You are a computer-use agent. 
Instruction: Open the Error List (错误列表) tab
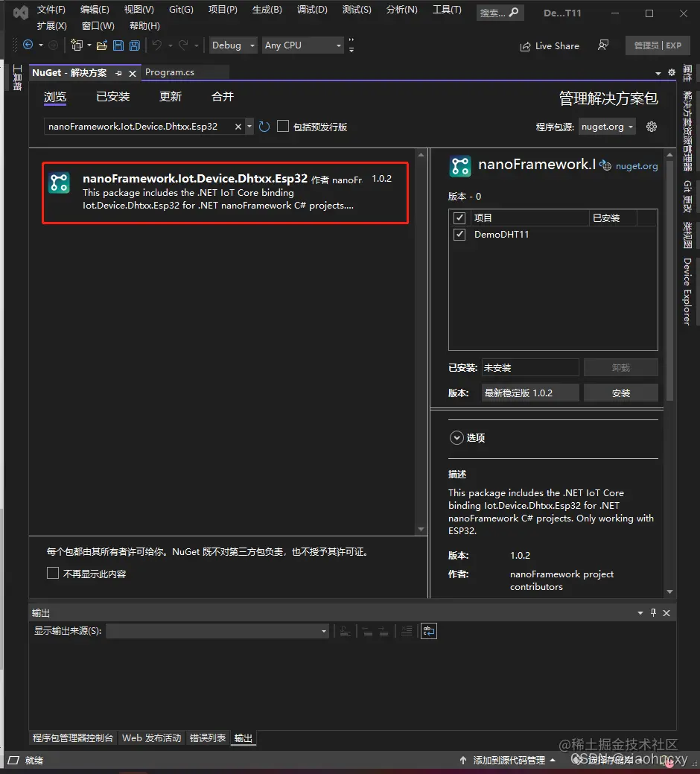click(208, 738)
